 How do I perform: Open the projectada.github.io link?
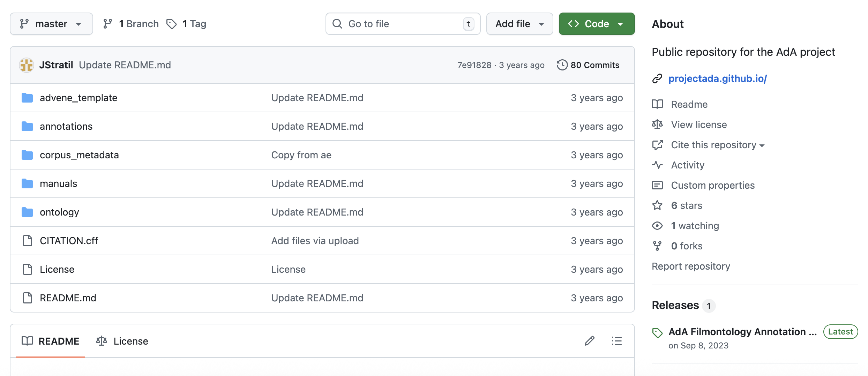pos(717,78)
